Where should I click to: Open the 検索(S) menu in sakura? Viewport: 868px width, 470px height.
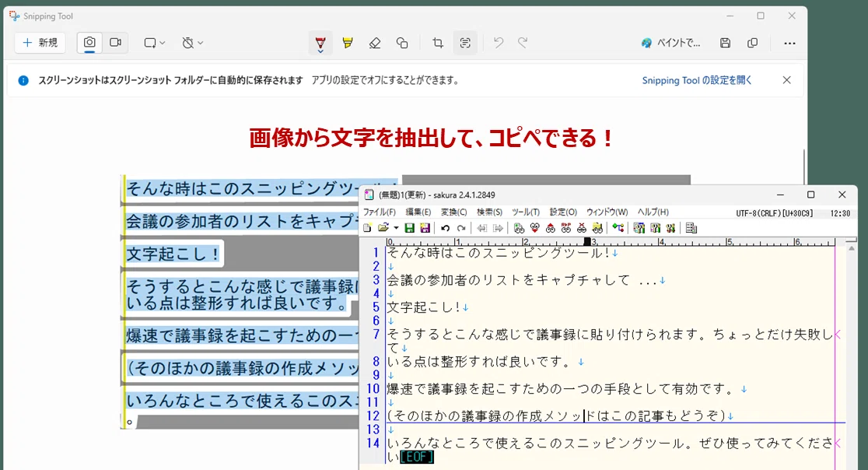click(489, 212)
